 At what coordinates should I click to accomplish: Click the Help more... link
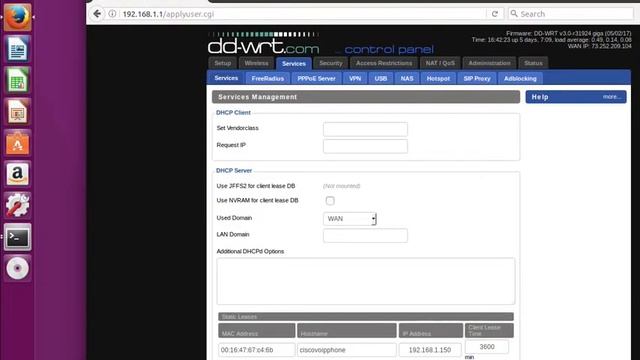pyautogui.click(x=612, y=97)
